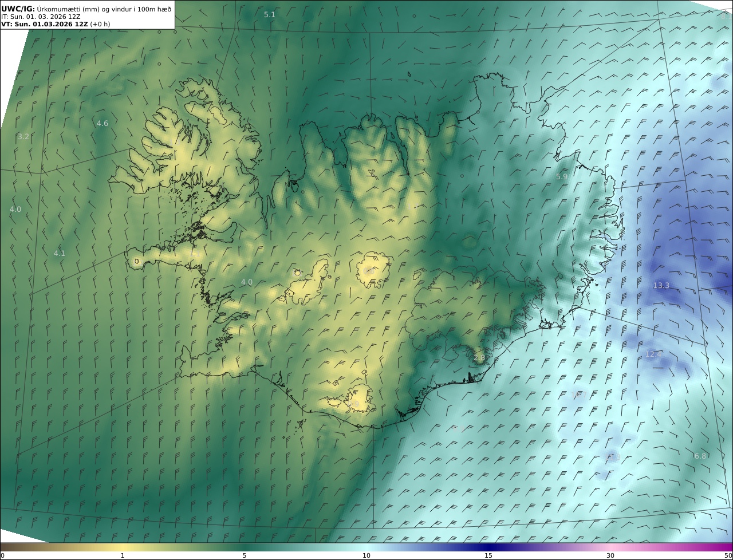Click the magenta end of the colour bar

tap(724, 547)
